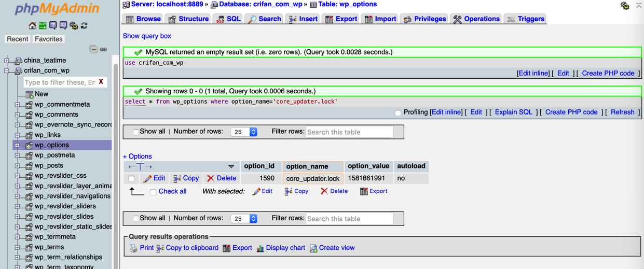Viewport: 644px width, 269px height.
Task: Click the green Exit logout icon
Action: pyautogui.click(x=43, y=25)
